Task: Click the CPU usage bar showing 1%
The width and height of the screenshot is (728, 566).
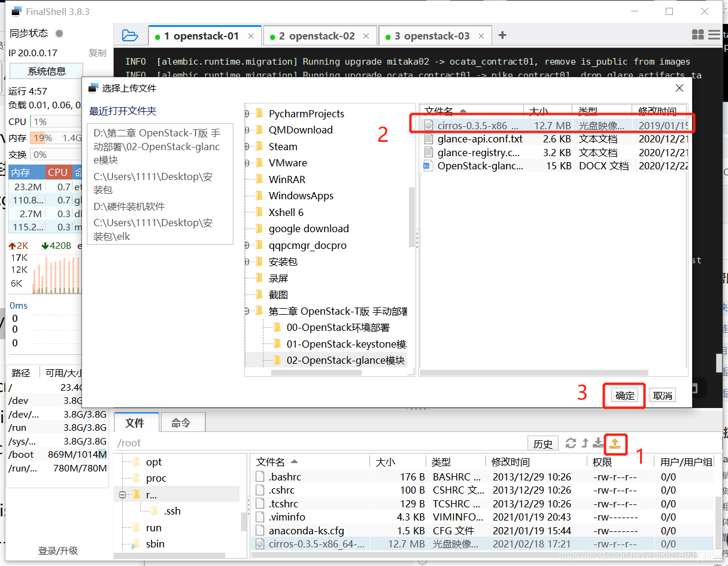Action: click(x=56, y=121)
